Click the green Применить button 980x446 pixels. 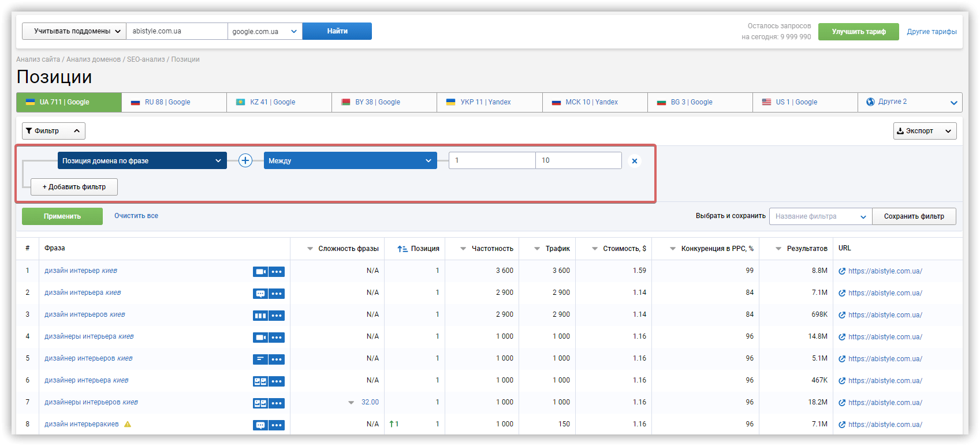62,216
